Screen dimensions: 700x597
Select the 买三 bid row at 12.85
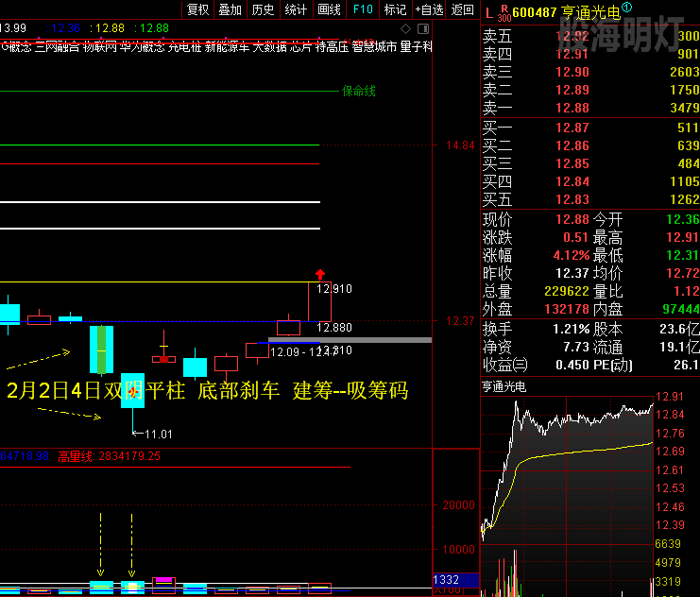[x=590, y=163]
